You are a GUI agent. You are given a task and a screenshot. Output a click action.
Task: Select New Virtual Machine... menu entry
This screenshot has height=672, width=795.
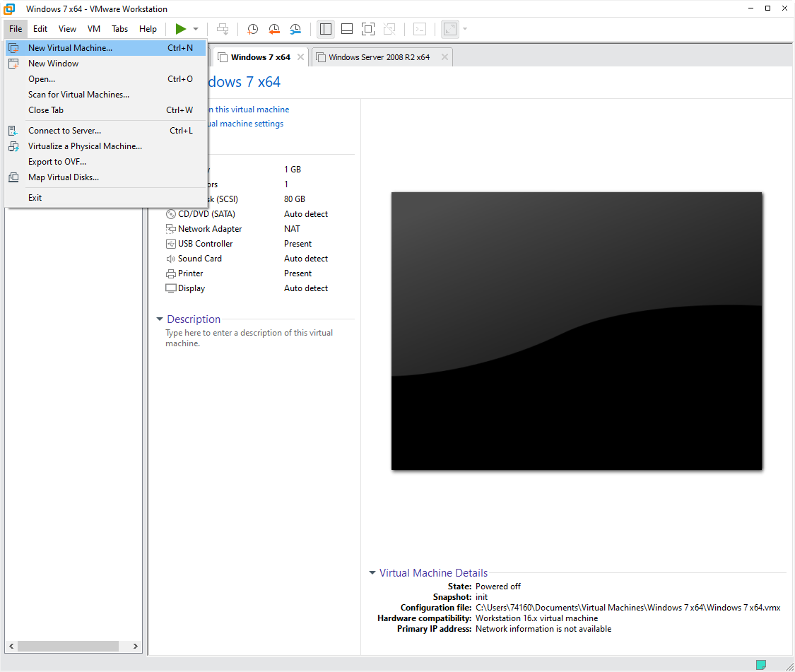[106, 48]
